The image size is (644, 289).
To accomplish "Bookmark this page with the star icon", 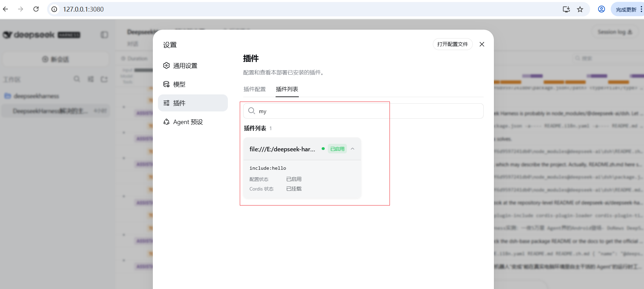I will pyautogui.click(x=580, y=9).
